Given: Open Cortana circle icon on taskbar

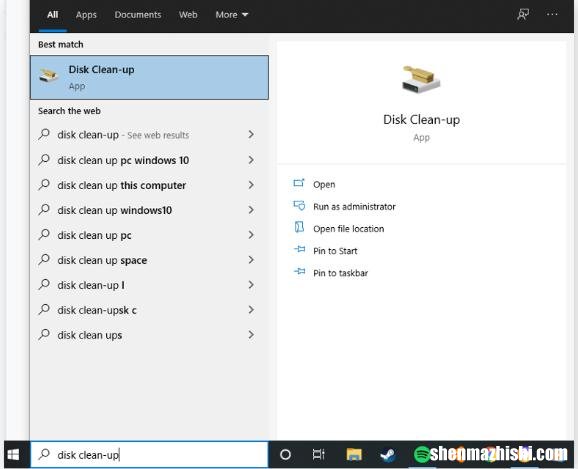Looking at the screenshot, I should pyautogui.click(x=285, y=455).
